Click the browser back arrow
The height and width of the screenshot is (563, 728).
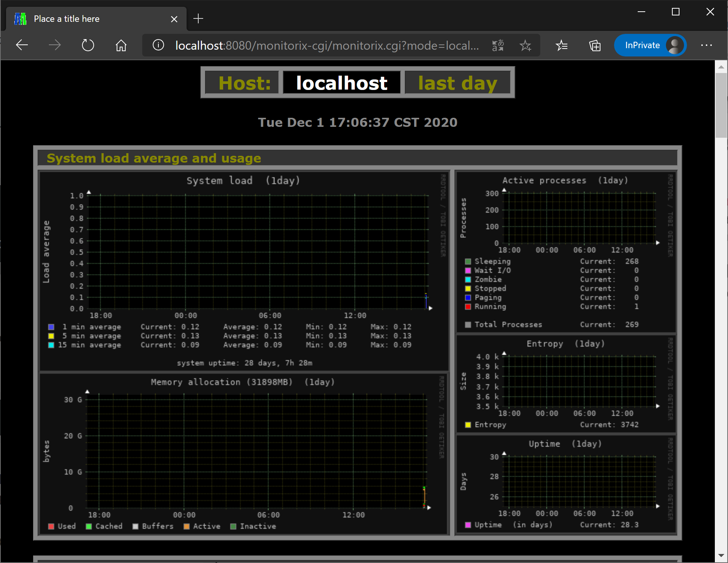coord(22,46)
